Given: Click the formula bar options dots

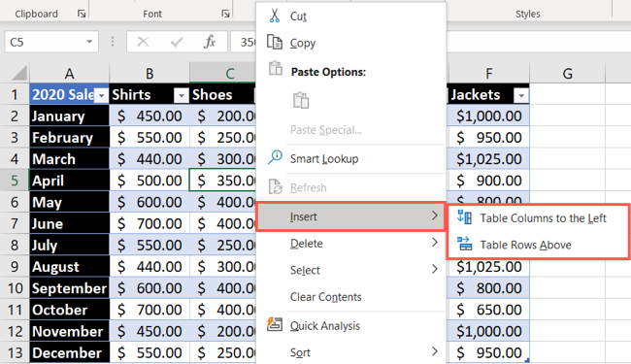Looking at the screenshot, I should point(113,42).
